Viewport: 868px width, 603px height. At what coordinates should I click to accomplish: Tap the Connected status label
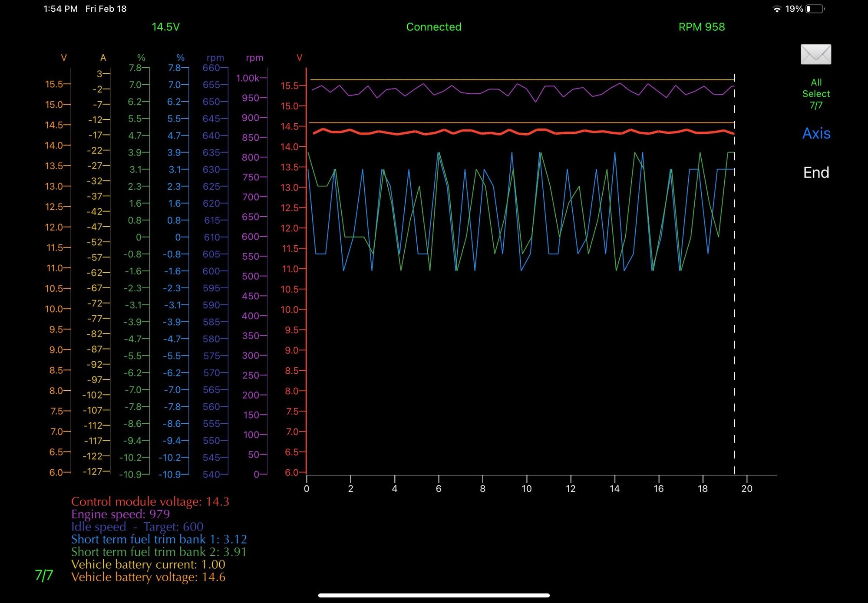[x=433, y=27]
